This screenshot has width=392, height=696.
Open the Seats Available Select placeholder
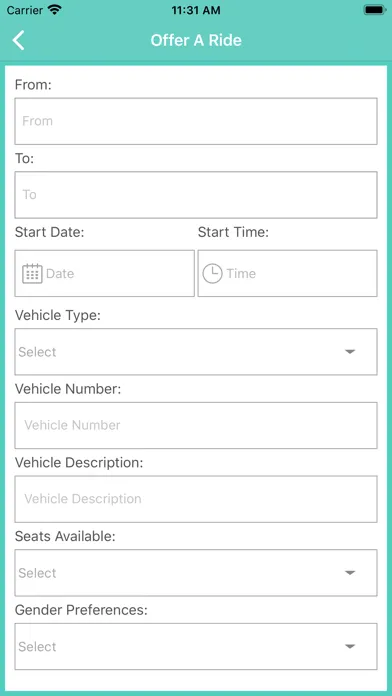click(x=37, y=573)
